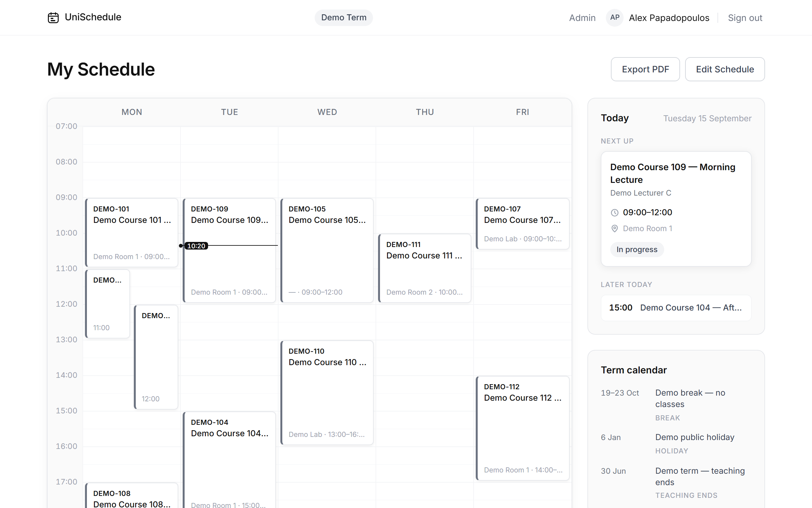Click the Demo Room 1 location in Next Up
This screenshot has height=508, width=812.
point(647,229)
